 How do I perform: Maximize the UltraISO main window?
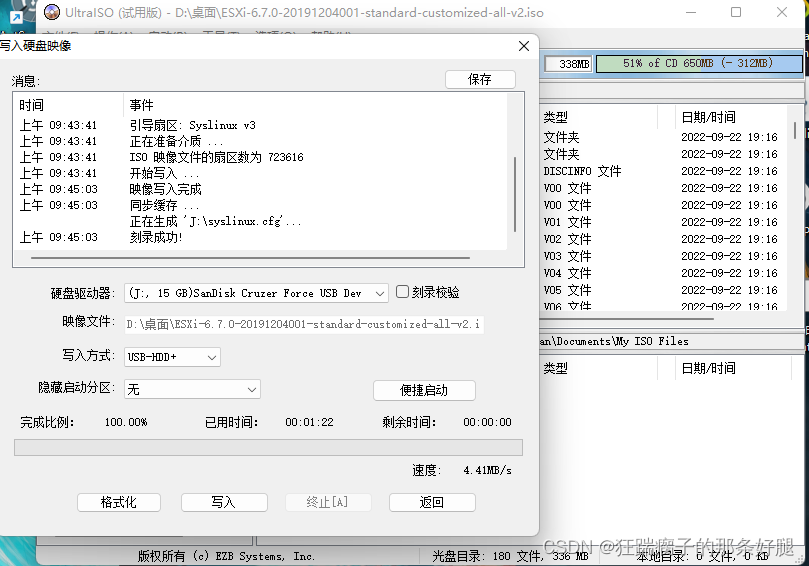point(736,12)
